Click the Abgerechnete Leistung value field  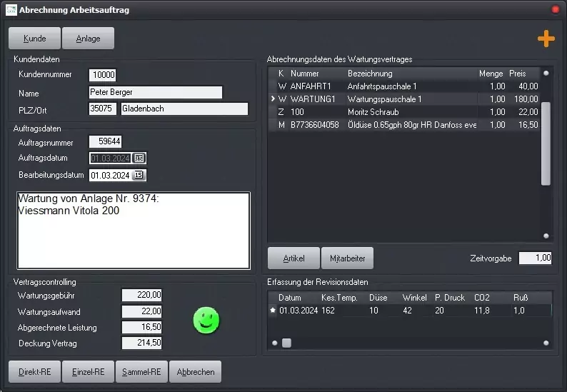point(141,327)
